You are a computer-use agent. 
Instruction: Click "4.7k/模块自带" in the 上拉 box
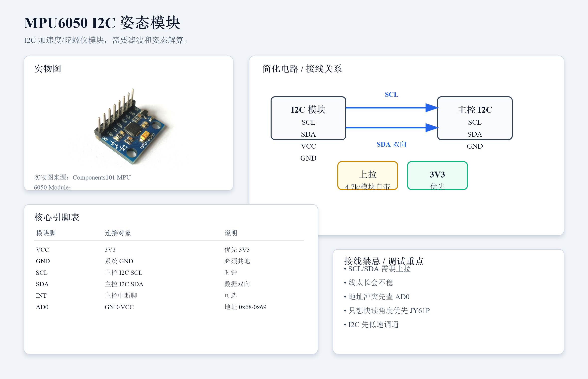(367, 187)
